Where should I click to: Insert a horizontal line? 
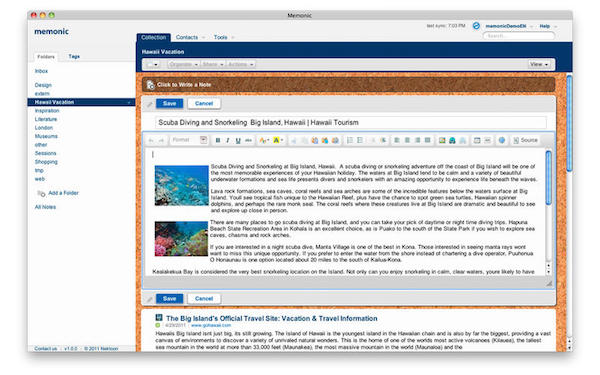click(488, 140)
